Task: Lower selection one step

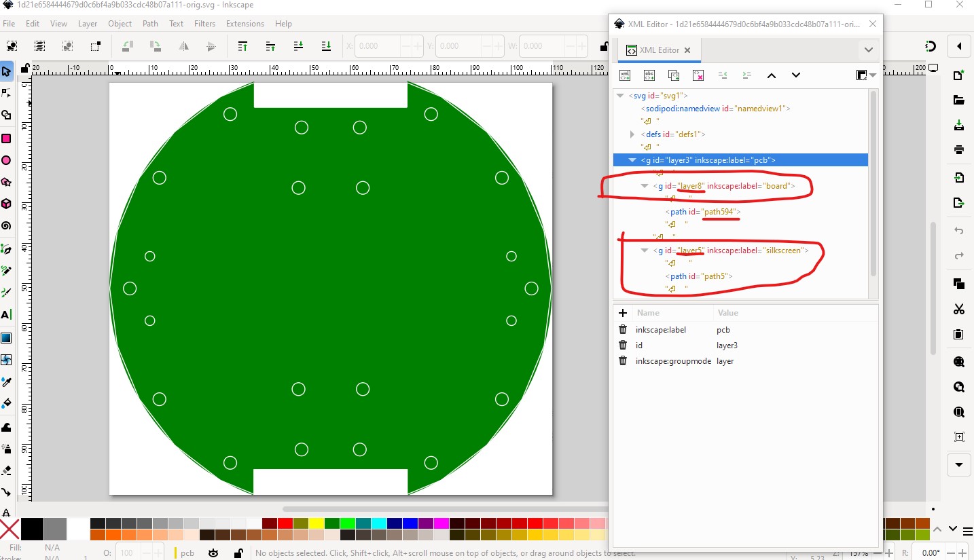Action: (x=298, y=46)
